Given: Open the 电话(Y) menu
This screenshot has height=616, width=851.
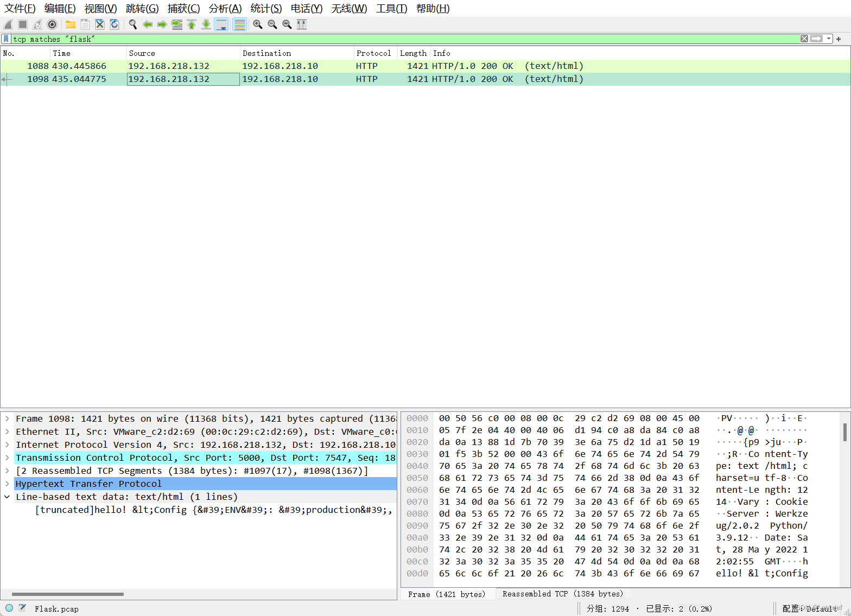Looking at the screenshot, I should (x=307, y=9).
